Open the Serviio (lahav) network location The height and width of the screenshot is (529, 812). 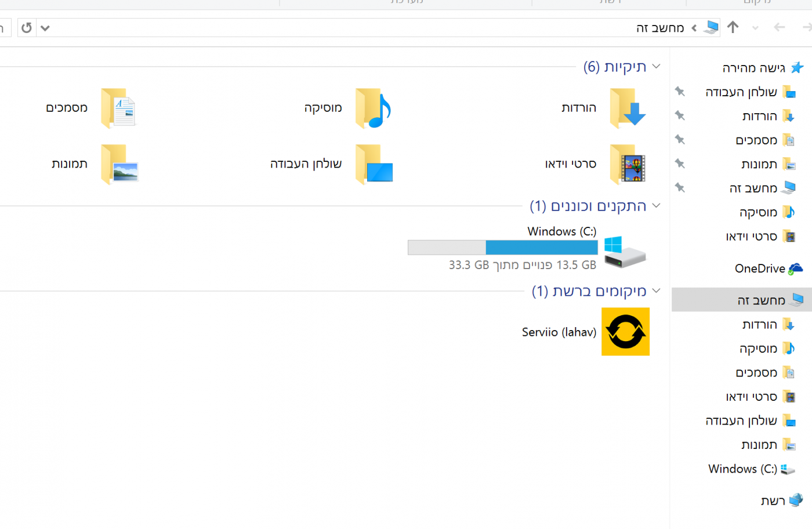tap(625, 332)
